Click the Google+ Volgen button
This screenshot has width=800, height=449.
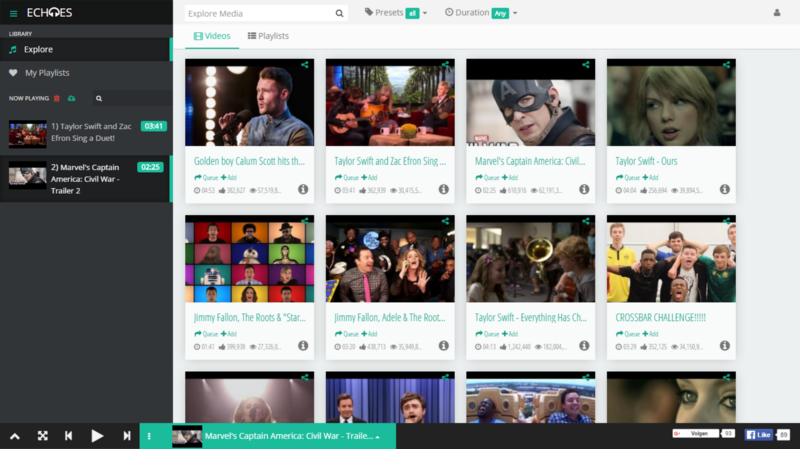[695, 434]
